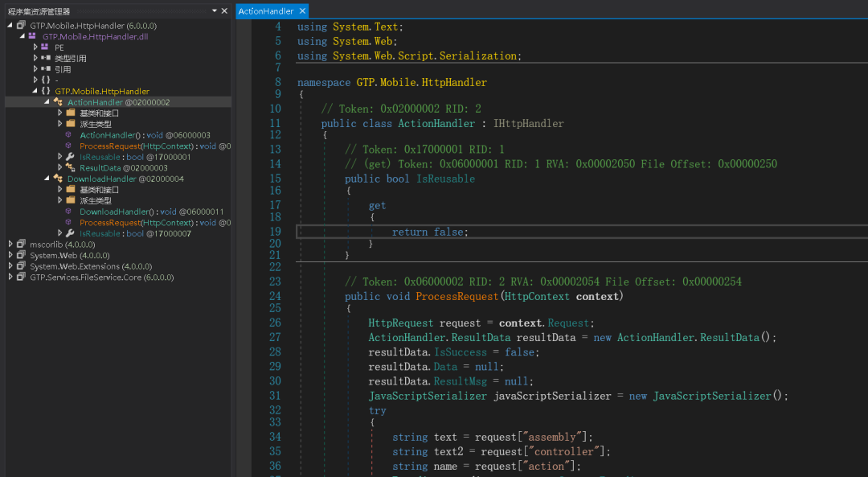Click the folder icon of 基类和接口 under DownloadHandler
Screen dimensions: 868x477
point(71,189)
